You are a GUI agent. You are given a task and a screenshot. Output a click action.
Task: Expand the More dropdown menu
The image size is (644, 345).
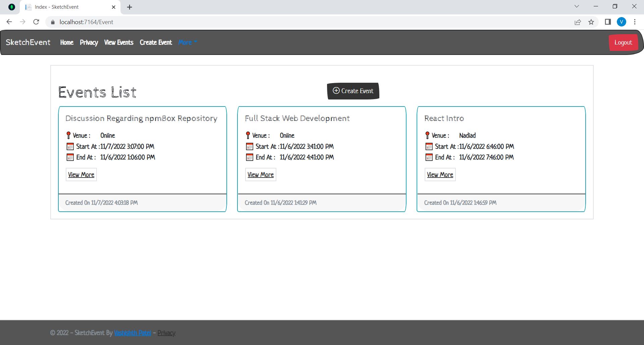point(187,43)
